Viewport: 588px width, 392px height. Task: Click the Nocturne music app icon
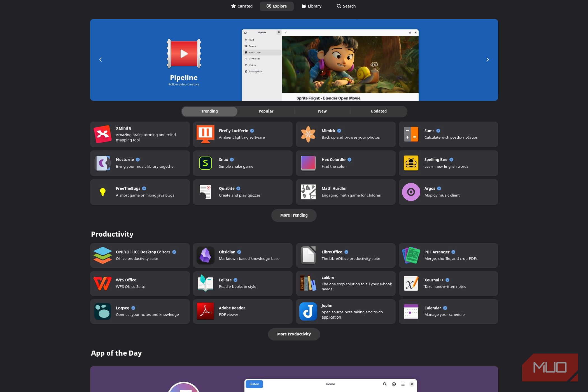[x=102, y=163]
